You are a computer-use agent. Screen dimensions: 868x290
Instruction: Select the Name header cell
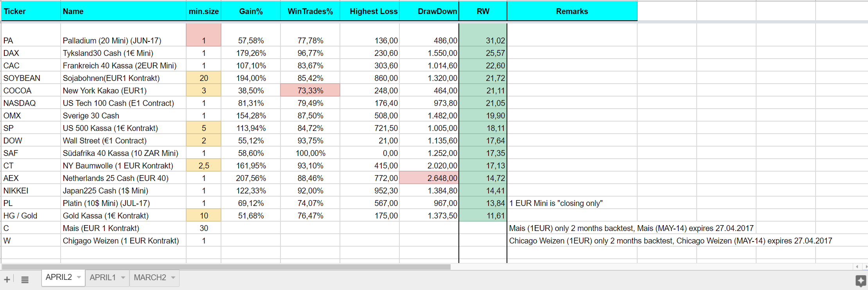click(x=123, y=11)
